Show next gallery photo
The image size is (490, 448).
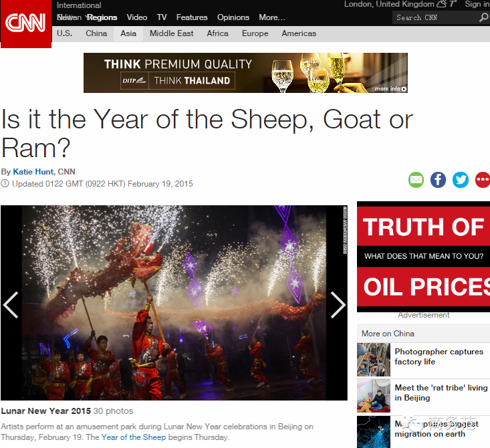click(338, 305)
